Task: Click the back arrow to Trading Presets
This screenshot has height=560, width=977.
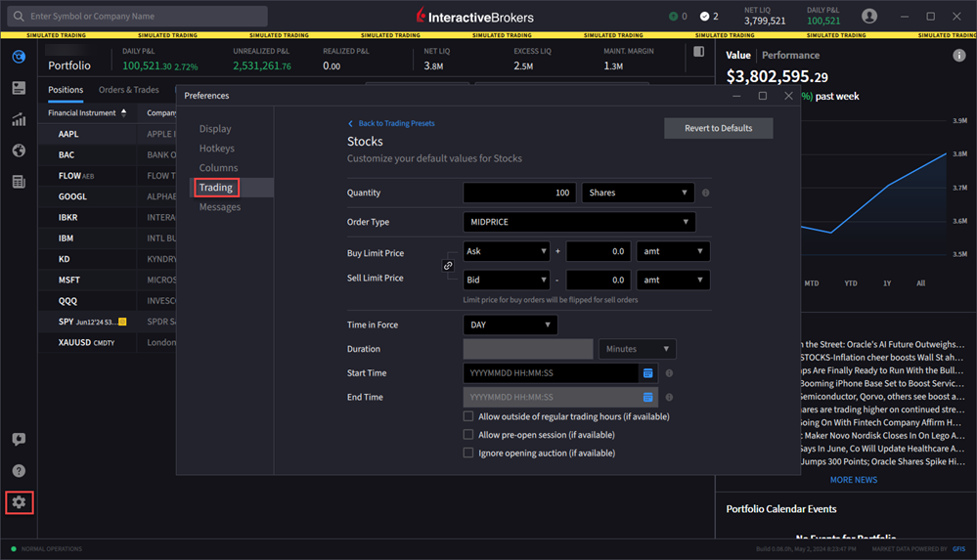Action: click(350, 123)
